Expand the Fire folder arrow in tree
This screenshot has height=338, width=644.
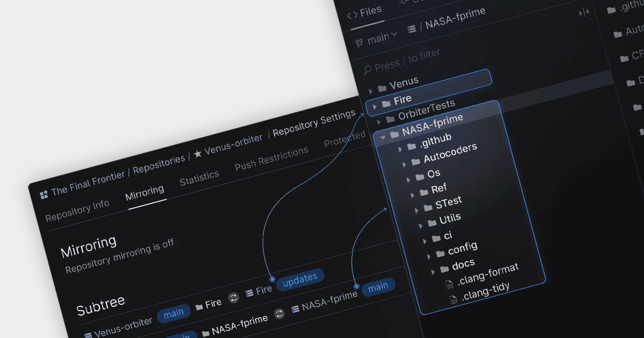click(375, 106)
